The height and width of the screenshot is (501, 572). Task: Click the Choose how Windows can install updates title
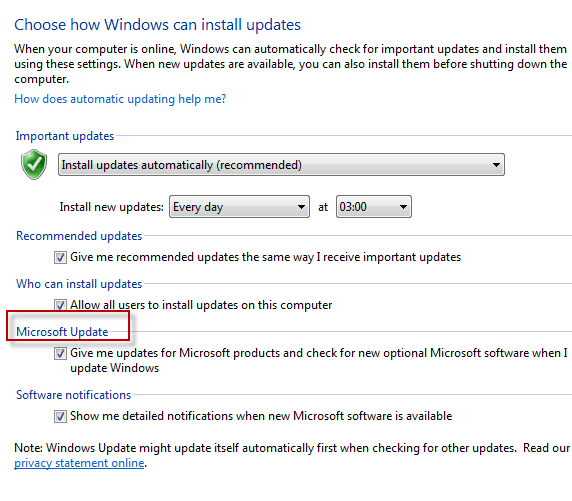[x=158, y=25]
